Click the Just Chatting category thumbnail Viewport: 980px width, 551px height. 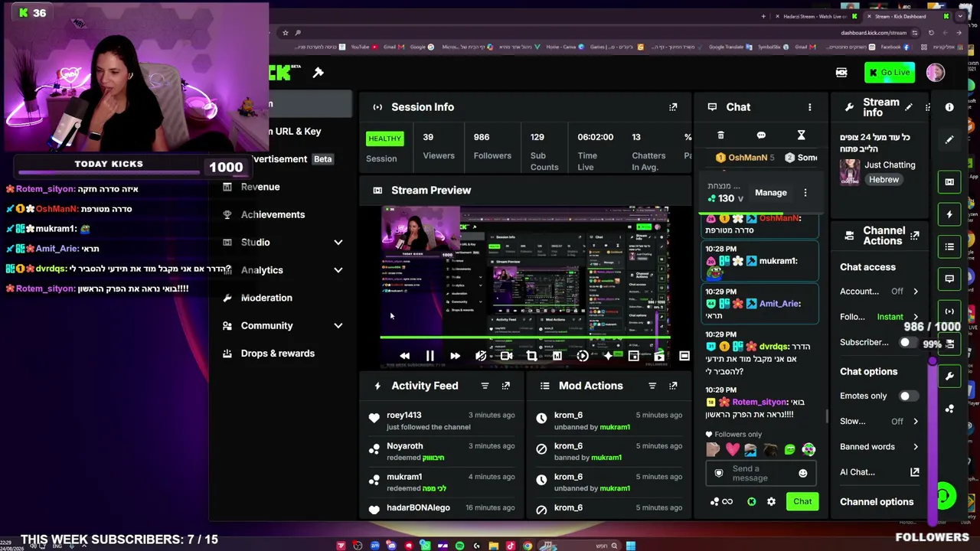850,172
